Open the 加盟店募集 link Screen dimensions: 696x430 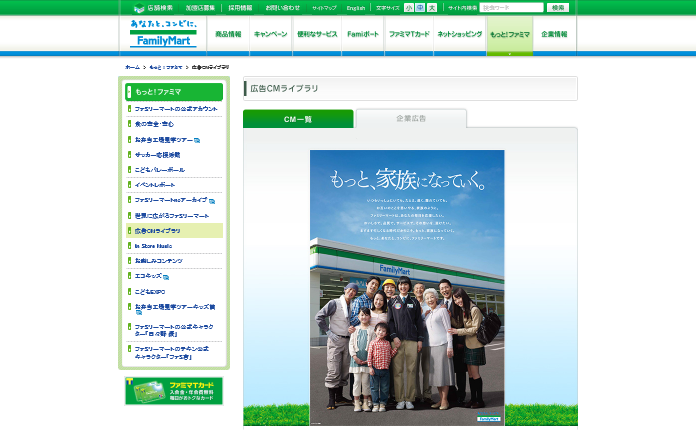(x=200, y=8)
